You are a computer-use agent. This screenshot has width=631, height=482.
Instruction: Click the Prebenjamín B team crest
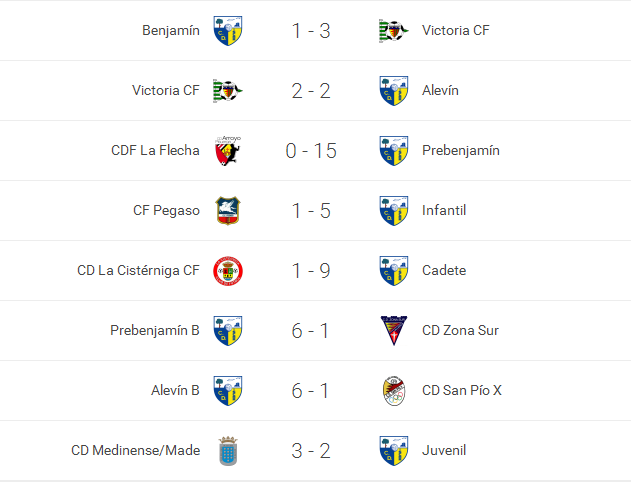pyautogui.click(x=228, y=331)
